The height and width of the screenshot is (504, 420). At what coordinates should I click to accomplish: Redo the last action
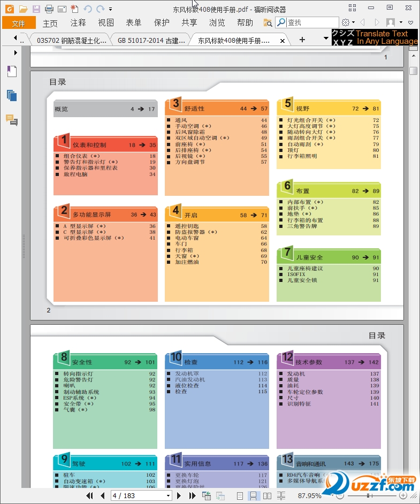point(100,9)
